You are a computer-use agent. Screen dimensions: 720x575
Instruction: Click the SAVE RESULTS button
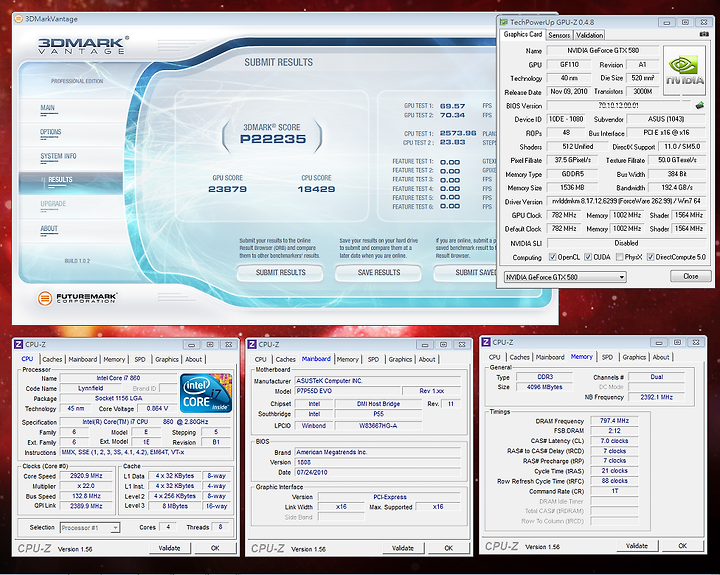(x=378, y=272)
